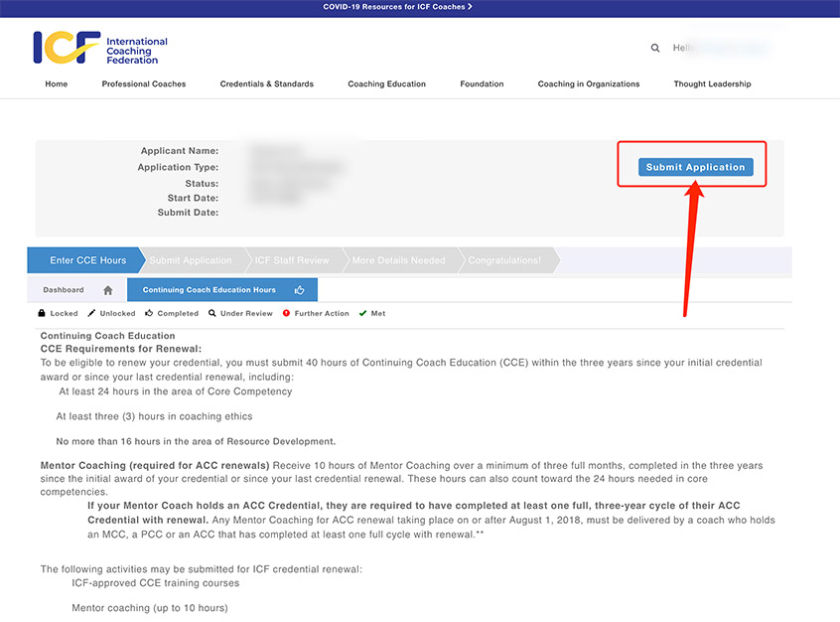
Task: Click the Unlocked pencil legend icon
Action: tap(91, 313)
